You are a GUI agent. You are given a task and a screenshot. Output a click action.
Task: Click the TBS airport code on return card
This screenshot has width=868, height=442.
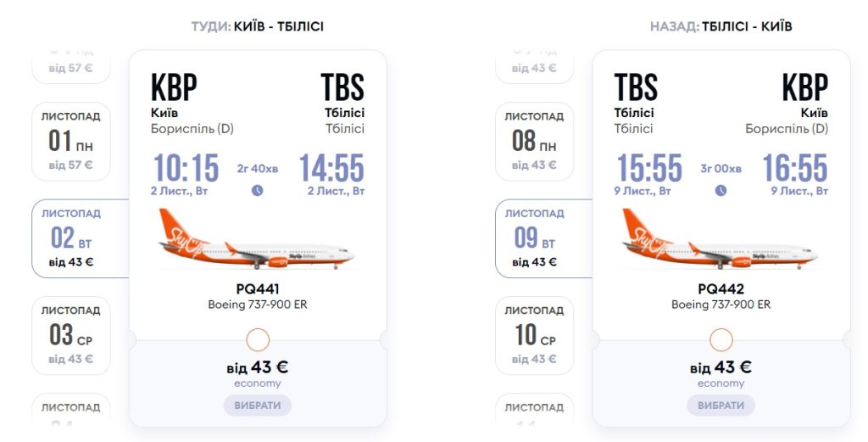(x=636, y=87)
